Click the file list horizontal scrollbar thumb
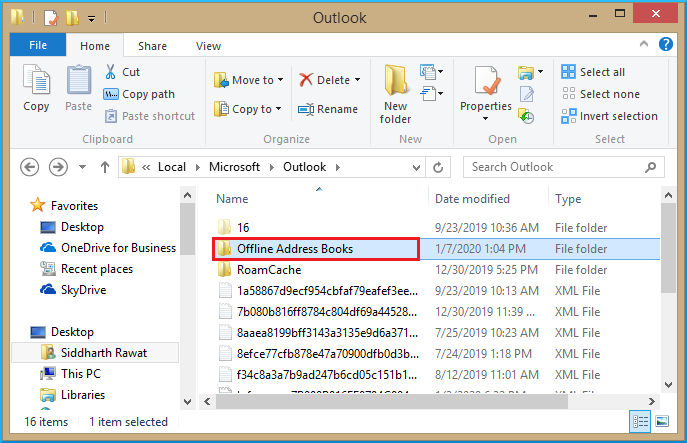 (x=392, y=401)
